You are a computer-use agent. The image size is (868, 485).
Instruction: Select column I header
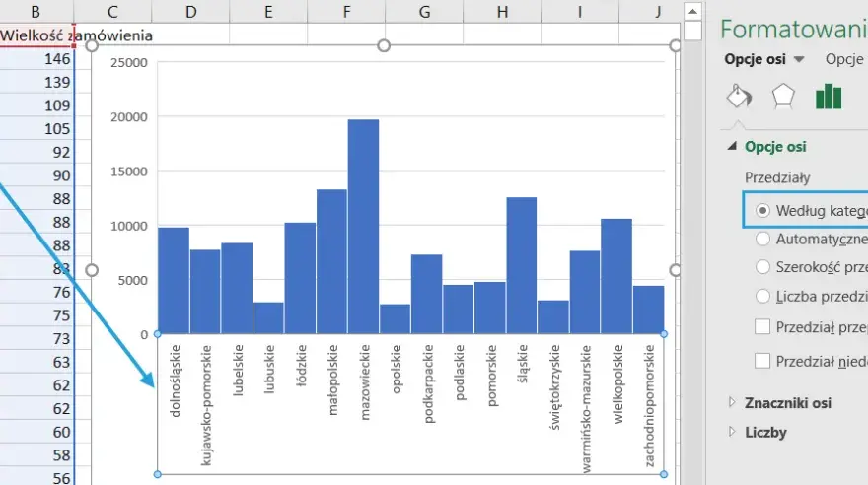pos(580,11)
